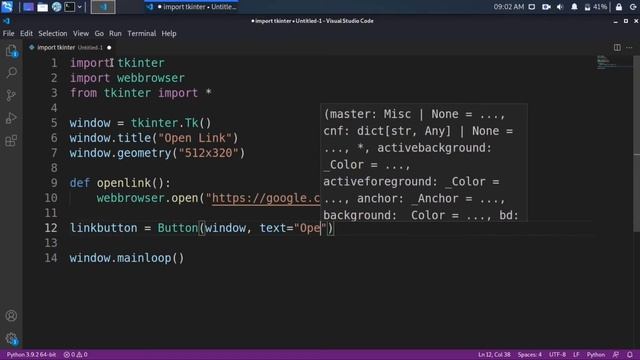Screen dimensions: 640x360
Task: Click the battery 41% indicator
Action: (596, 7)
